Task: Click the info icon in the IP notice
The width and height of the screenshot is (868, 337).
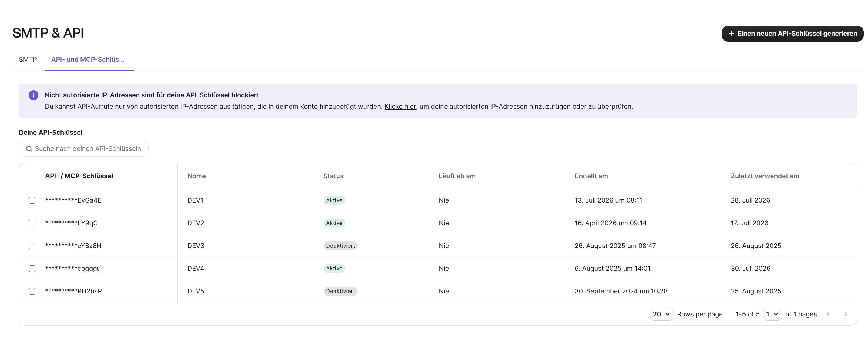Action: point(33,95)
